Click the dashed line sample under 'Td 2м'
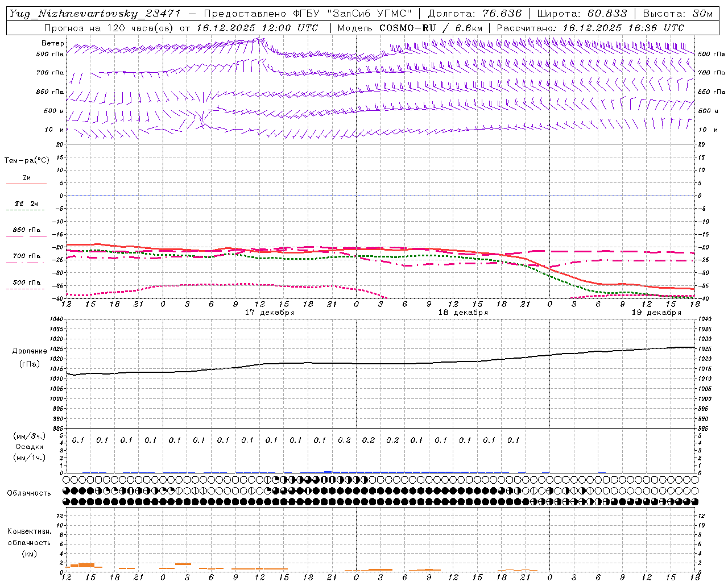 pyautogui.click(x=26, y=210)
